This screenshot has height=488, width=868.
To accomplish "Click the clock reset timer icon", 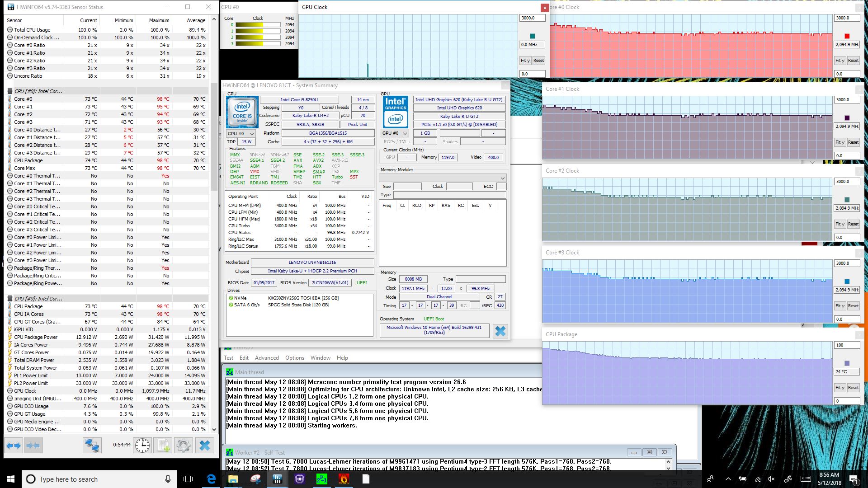I will [x=142, y=446].
